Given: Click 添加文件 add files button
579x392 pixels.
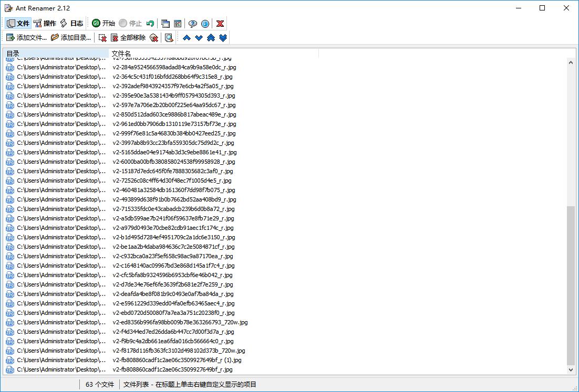Looking at the screenshot, I should coord(27,38).
